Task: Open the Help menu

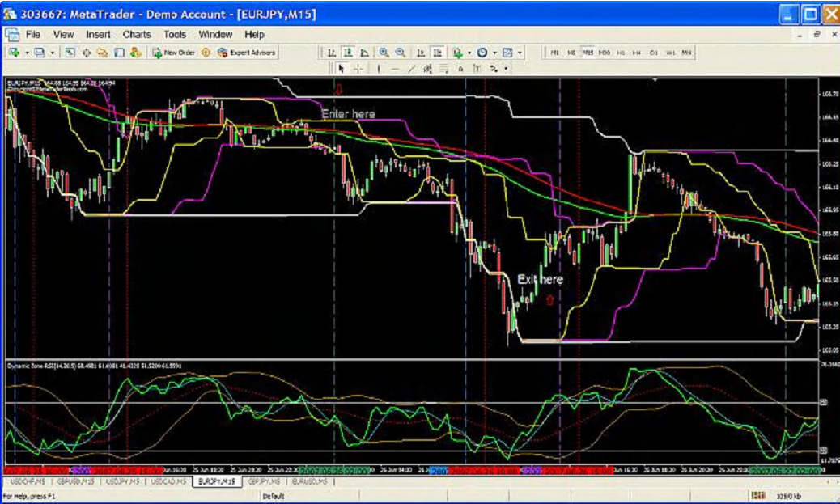Action: (x=254, y=34)
